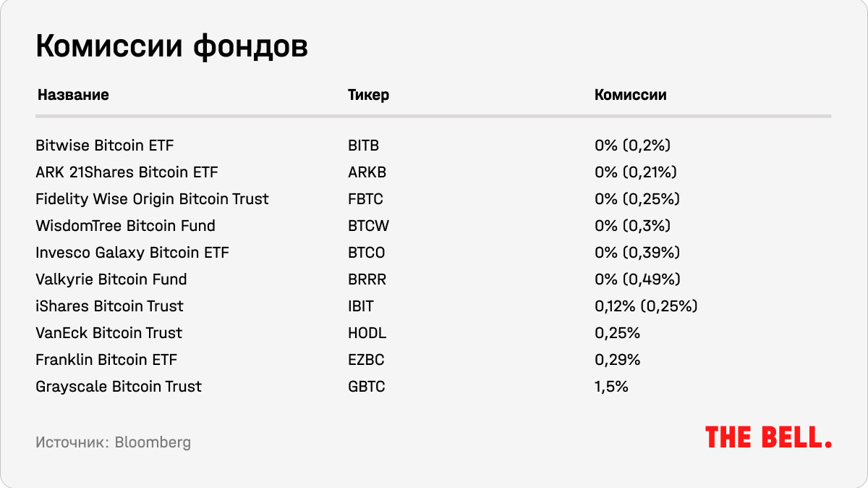
Task: Click the HODL ticker
Action: pyautogui.click(x=367, y=333)
